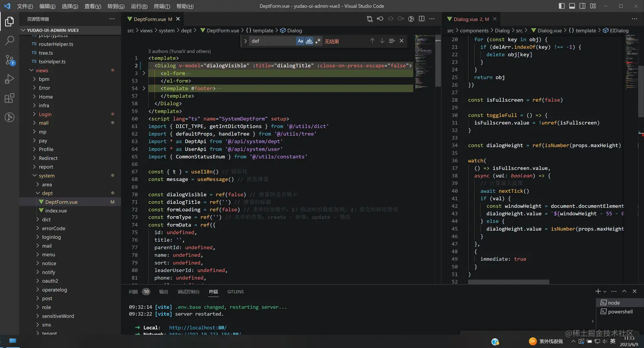Expand the mall folder
The height and width of the screenshot is (348, 644).
pos(70,123)
